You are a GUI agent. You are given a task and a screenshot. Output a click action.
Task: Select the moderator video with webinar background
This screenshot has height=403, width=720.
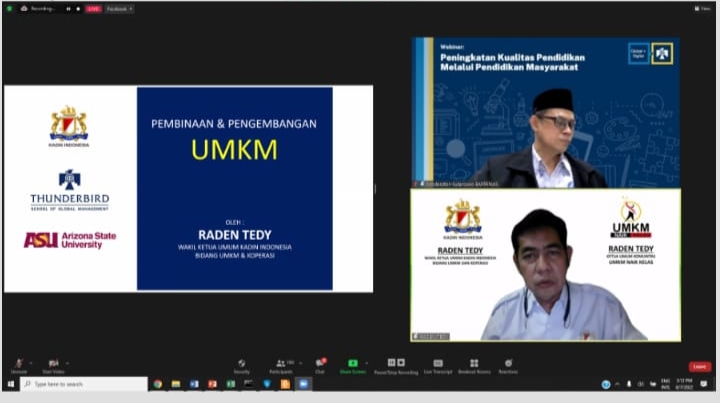(546, 112)
